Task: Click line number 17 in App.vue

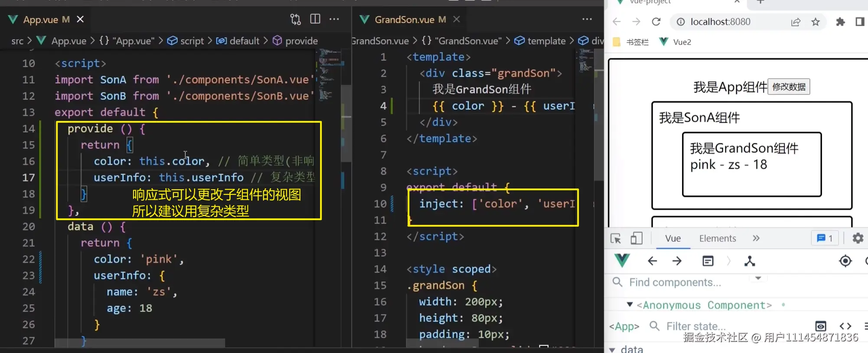Action: click(29, 178)
